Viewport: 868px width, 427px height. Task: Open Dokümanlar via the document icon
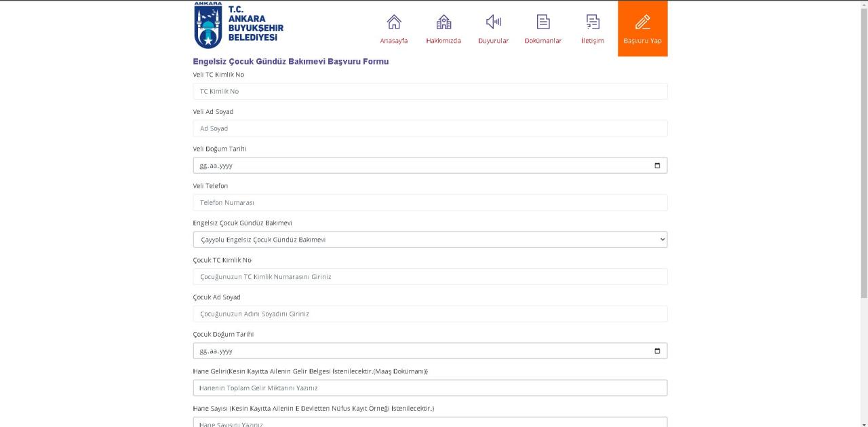click(543, 22)
